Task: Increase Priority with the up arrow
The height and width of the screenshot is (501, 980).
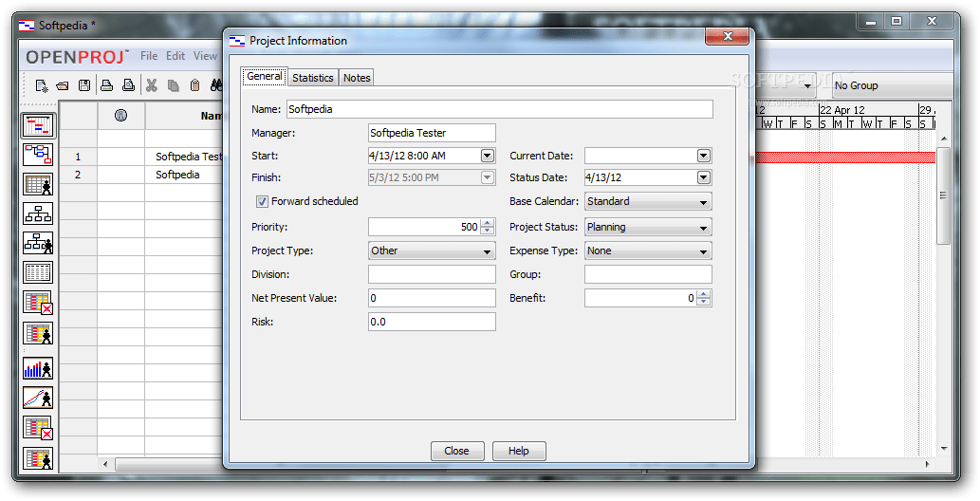Action: point(488,223)
